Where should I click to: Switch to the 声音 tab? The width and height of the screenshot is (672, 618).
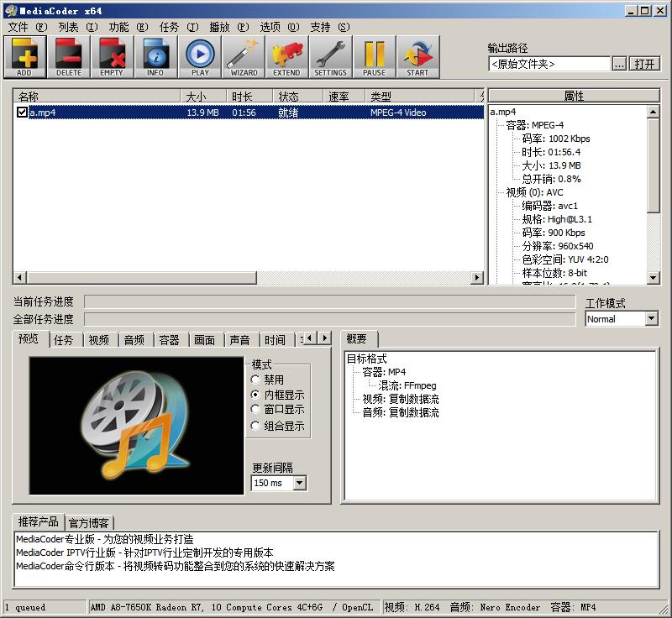239,340
